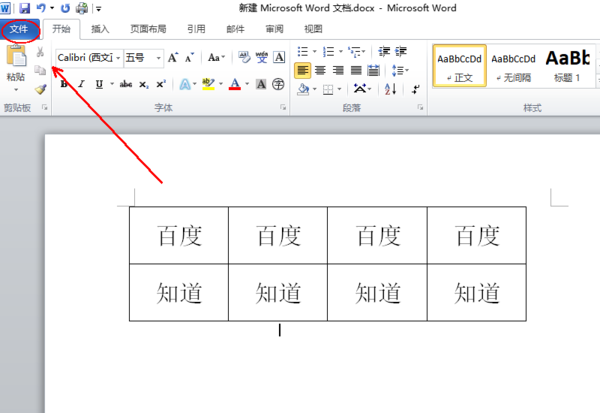Open underline style dropdown arrow

pyautogui.click(x=112, y=84)
